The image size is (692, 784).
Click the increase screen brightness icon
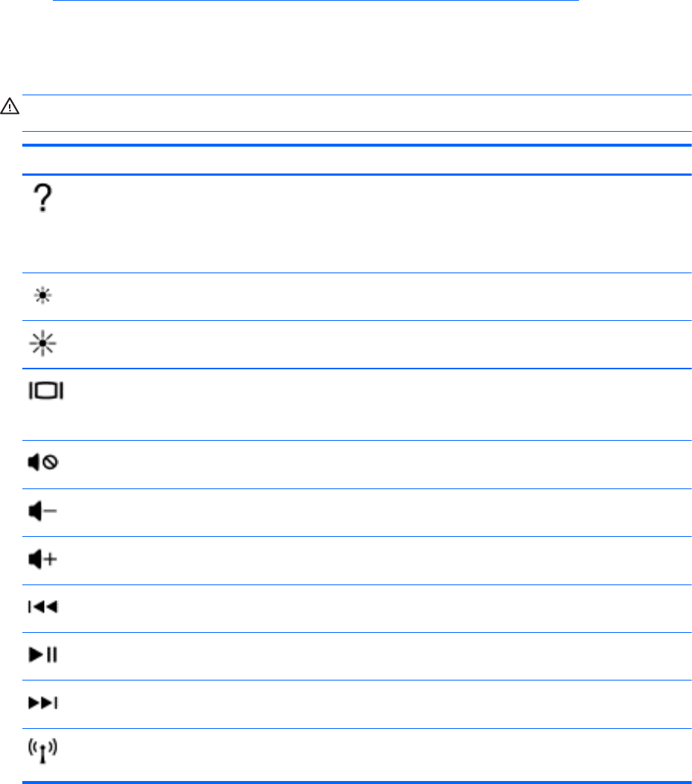45,345
